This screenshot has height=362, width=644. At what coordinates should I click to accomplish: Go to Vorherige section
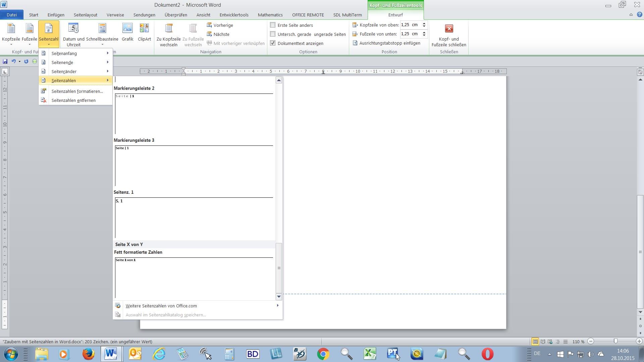pos(220,25)
